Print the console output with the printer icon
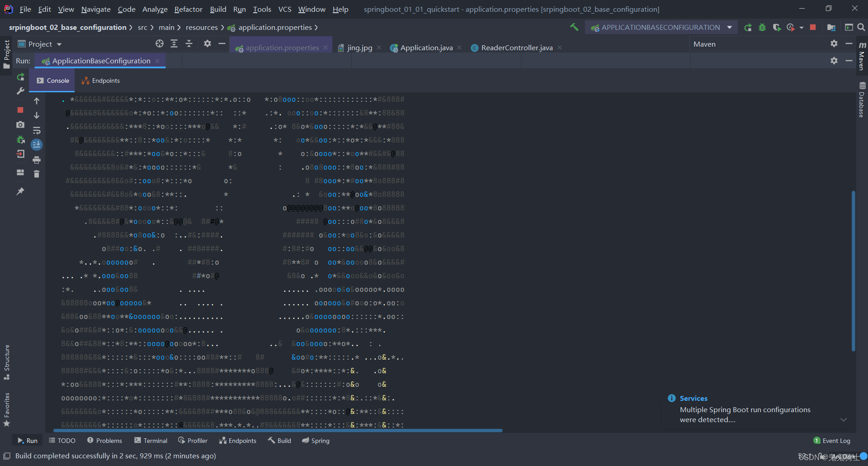The width and height of the screenshot is (868, 466). coord(37,160)
